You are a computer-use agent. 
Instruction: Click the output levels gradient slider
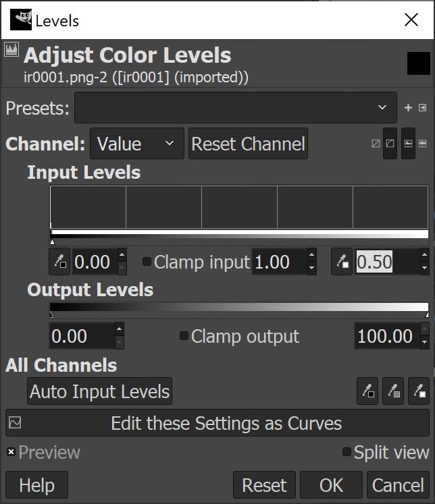click(239, 307)
